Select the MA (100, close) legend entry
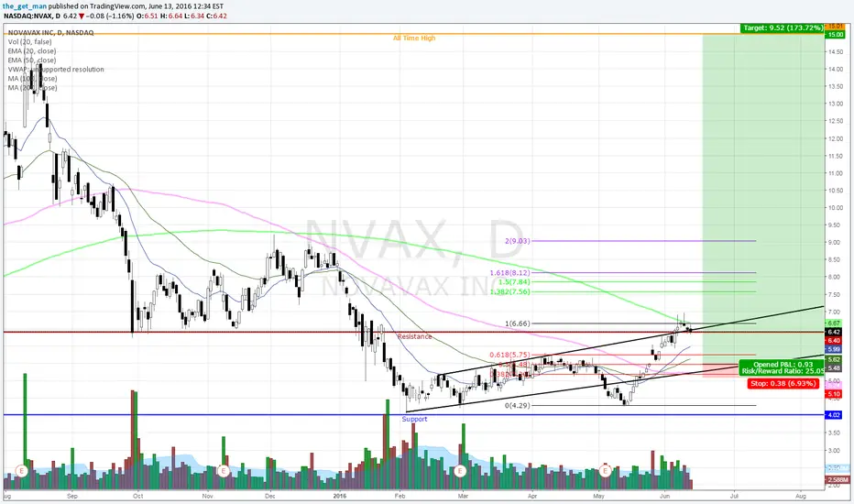 (x=32, y=79)
